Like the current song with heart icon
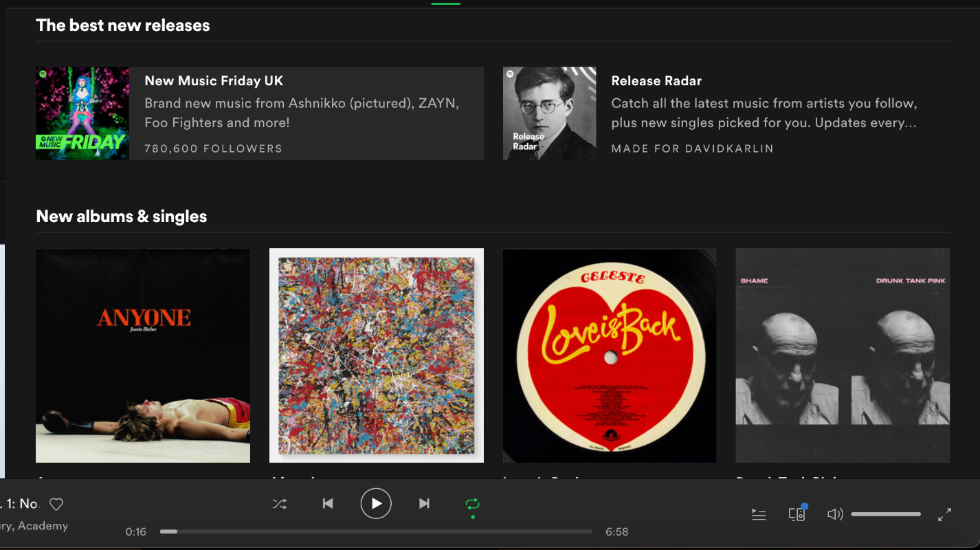 [56, 505]
